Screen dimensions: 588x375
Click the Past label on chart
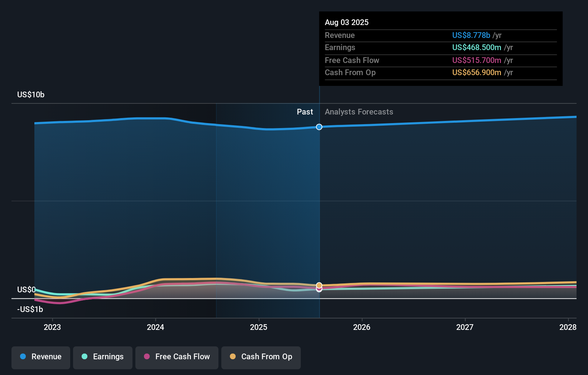pos(305,112)
